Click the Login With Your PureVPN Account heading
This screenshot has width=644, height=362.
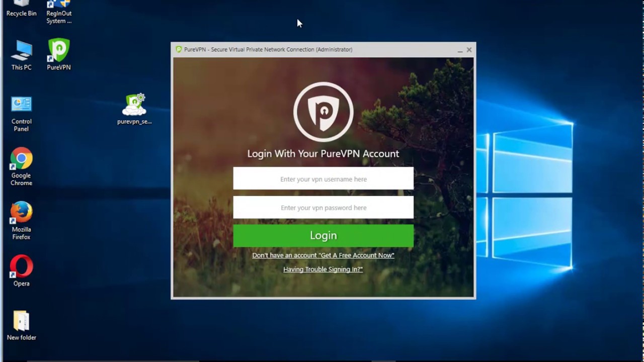coord(323,154)
